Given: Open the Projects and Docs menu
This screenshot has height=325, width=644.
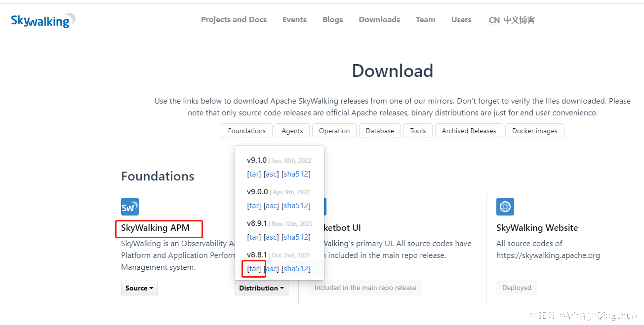Looking at the screenshot, I should point(234,20).
